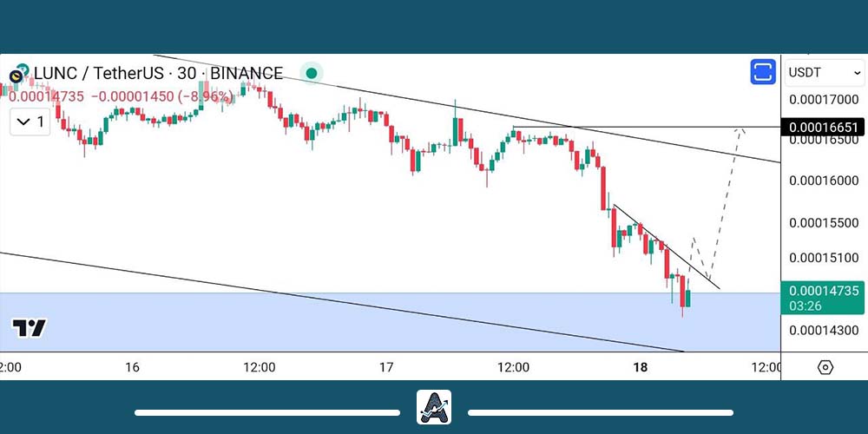868x434 pixels.
Task: Click the center A logo in bottom banner
Action: click(434, 407)
